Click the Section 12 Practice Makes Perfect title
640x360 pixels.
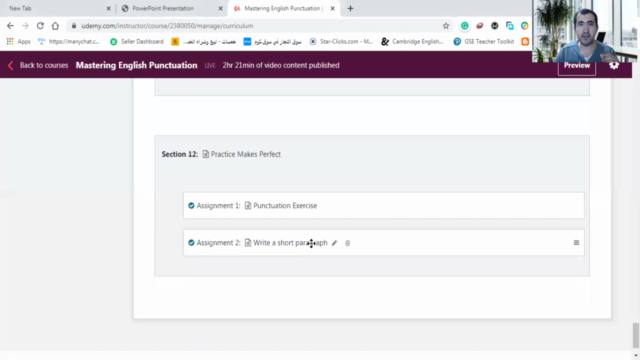pos(246,154)
